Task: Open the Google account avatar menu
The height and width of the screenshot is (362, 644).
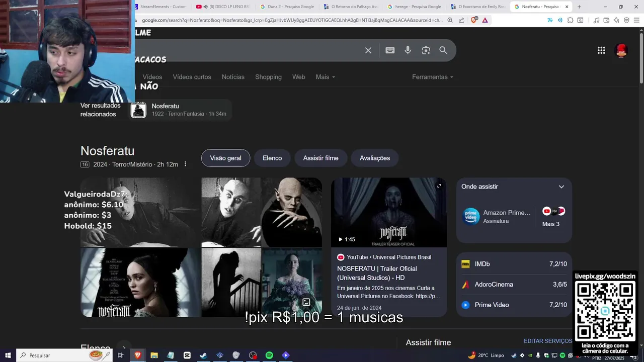Action: (x=621, y=50)
